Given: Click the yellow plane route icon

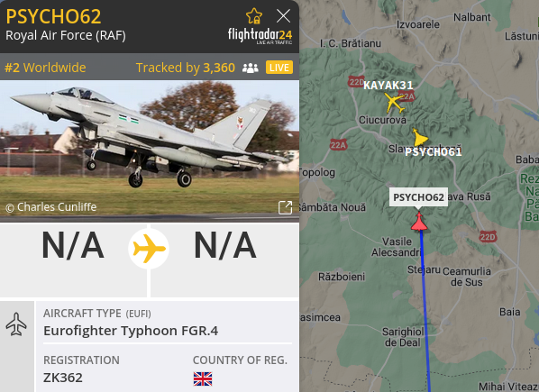Looking at the screenshot, I should click(149, 249).
